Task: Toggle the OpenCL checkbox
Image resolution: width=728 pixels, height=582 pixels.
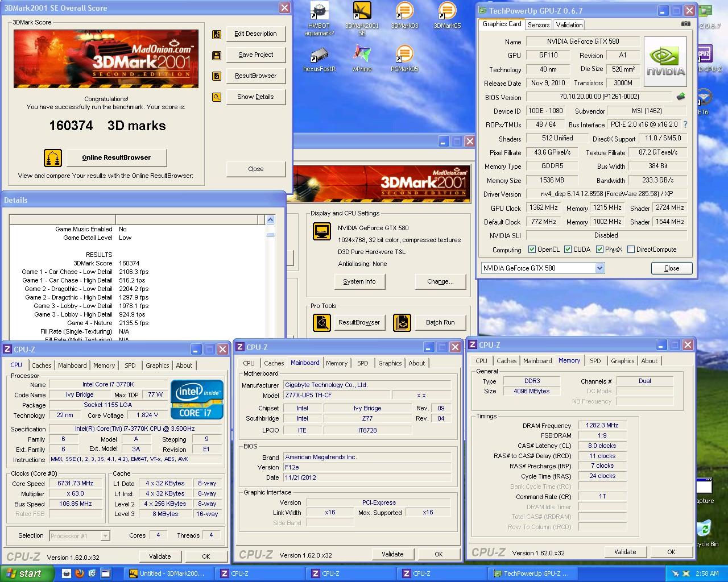Action: [532, 250]
